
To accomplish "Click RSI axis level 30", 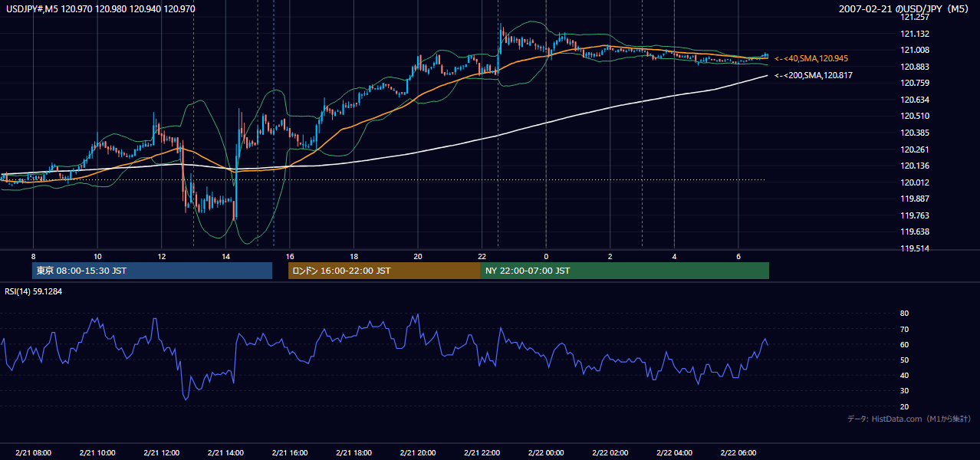I will click(904, 391).
